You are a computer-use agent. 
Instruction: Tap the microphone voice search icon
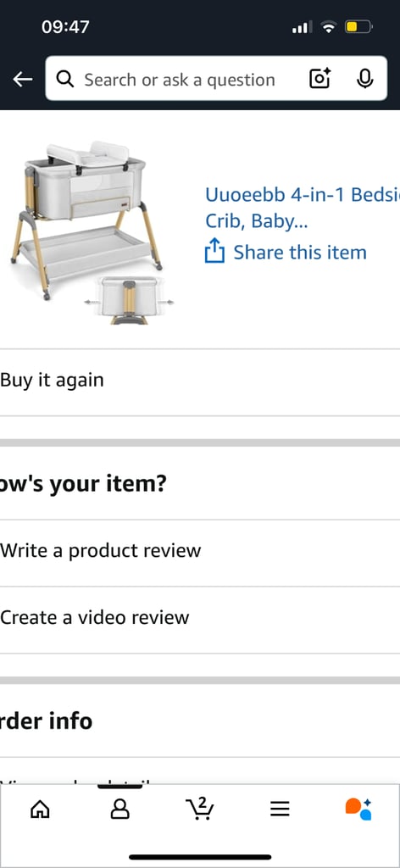coord(364,79)
